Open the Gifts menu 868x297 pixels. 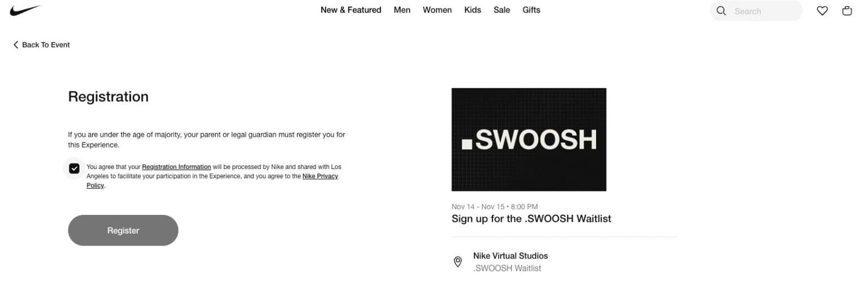(531, 10)
